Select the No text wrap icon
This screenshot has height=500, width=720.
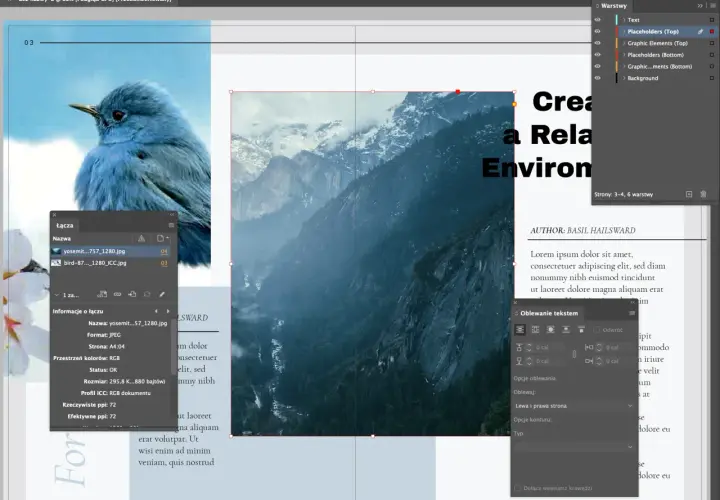(520, 330)
